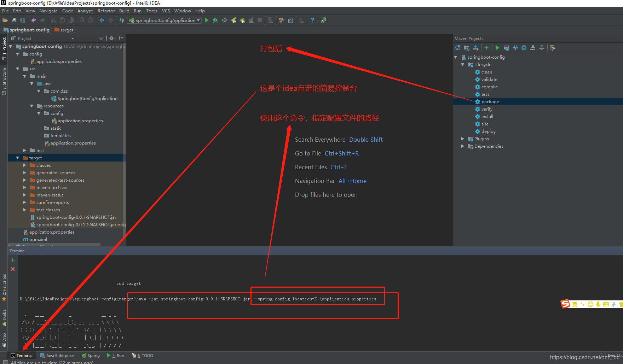This screenshot has height=364, width=623.
Task: Toggle the Project tool window side tab
Action: pos(4,49)
